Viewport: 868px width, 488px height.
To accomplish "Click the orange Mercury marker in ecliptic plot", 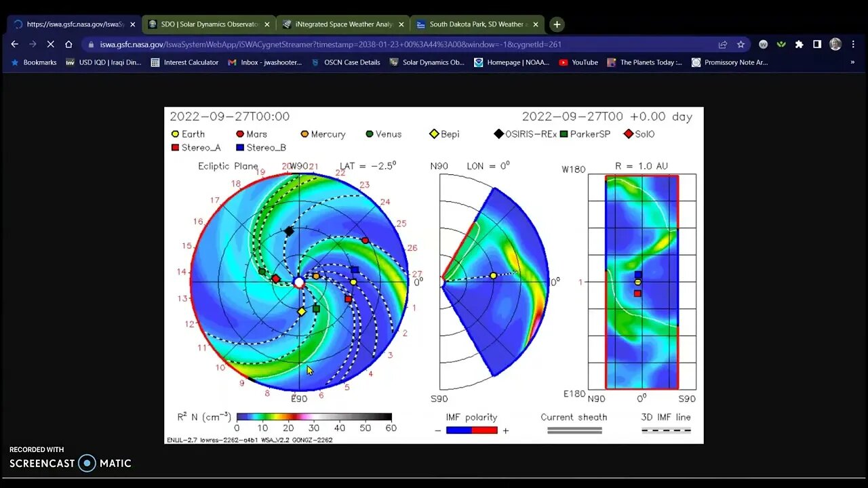I will coord(316,276).
